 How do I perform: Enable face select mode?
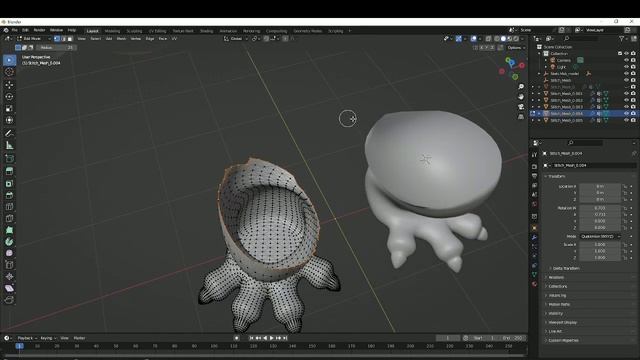click(x=70, y=38)
